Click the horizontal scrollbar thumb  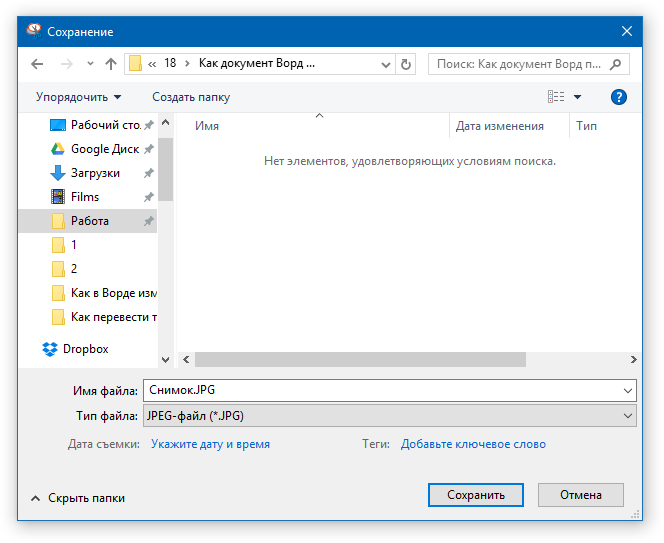360,360
